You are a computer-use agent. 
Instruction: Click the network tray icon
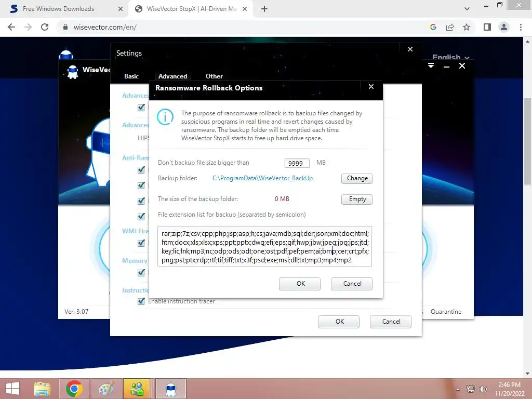(471, 389)
